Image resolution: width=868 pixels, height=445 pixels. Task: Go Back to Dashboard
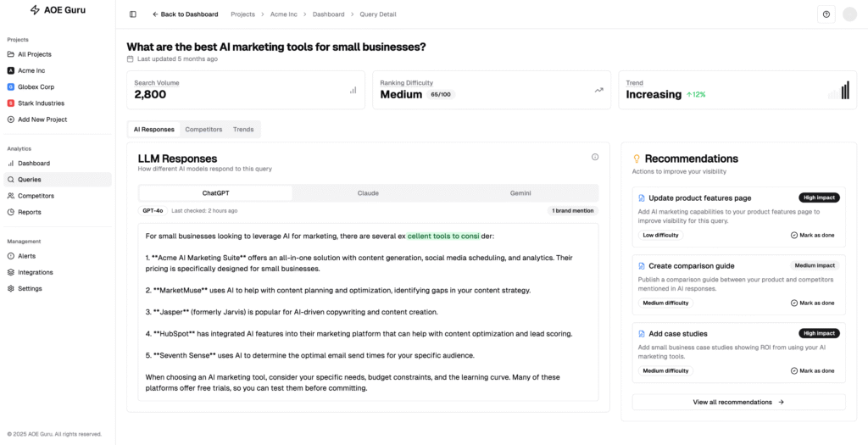tap(185, 14)
